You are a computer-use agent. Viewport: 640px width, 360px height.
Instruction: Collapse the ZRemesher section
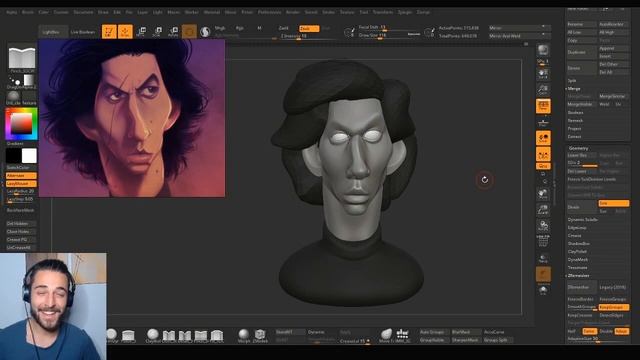[579, 276]
